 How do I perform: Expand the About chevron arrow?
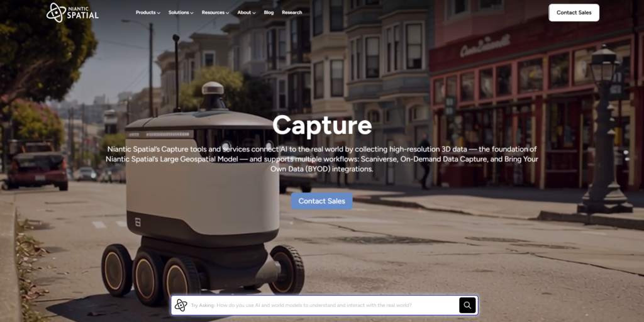(x=254, y=13)
